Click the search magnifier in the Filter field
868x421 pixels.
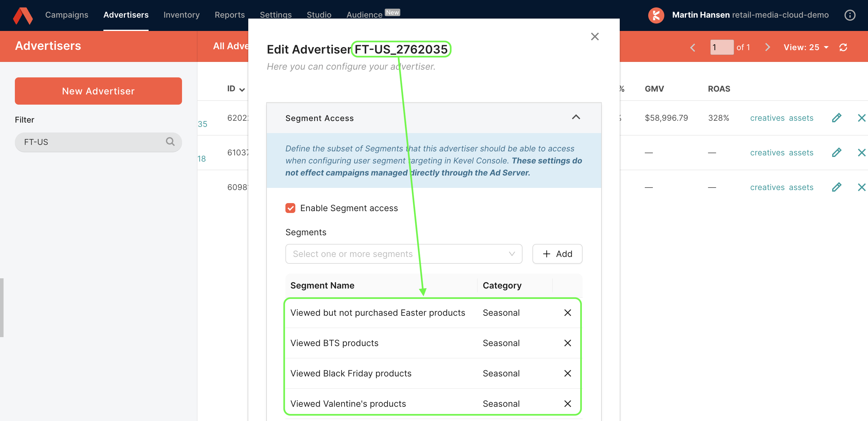point(170,141)
